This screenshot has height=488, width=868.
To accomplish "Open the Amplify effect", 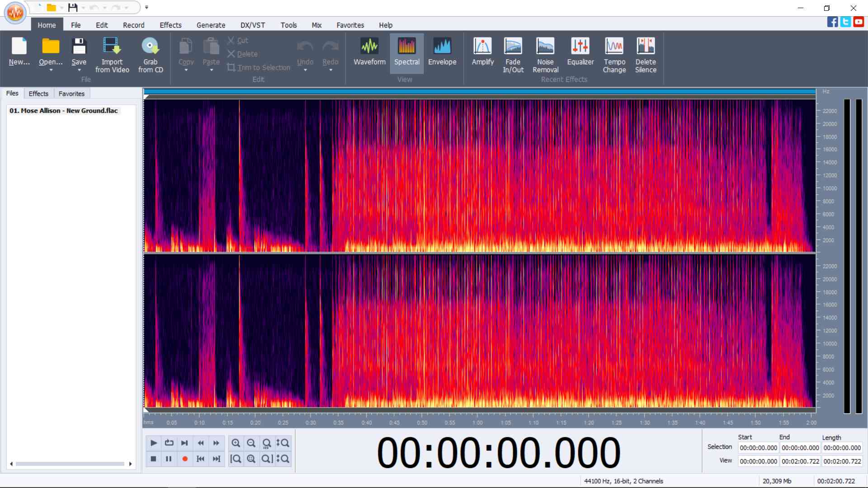I will point(482,52).
